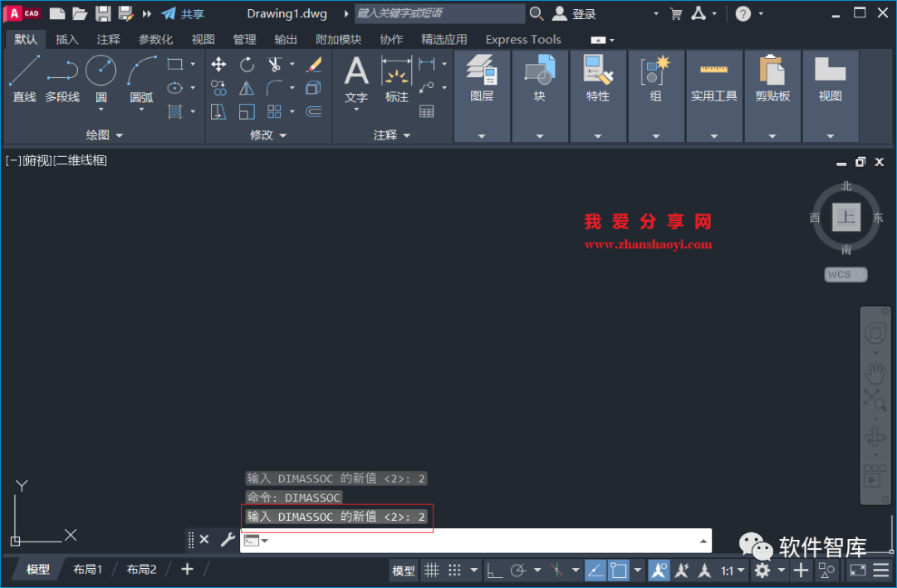The height and width of the screenshot is (588, 897).
Task: Select the 圆 (Circle) tool
Action: tap(100, 70)
